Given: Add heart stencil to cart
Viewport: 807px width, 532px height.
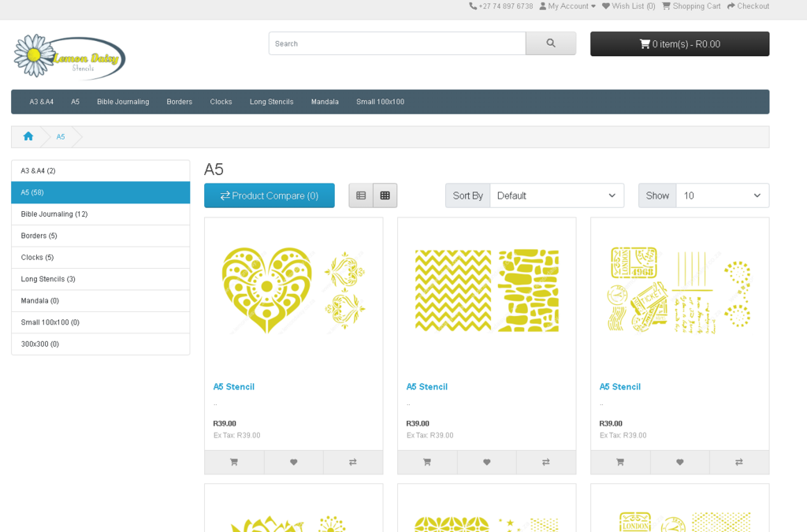Looking at the screenshot, I should [234, 462].
